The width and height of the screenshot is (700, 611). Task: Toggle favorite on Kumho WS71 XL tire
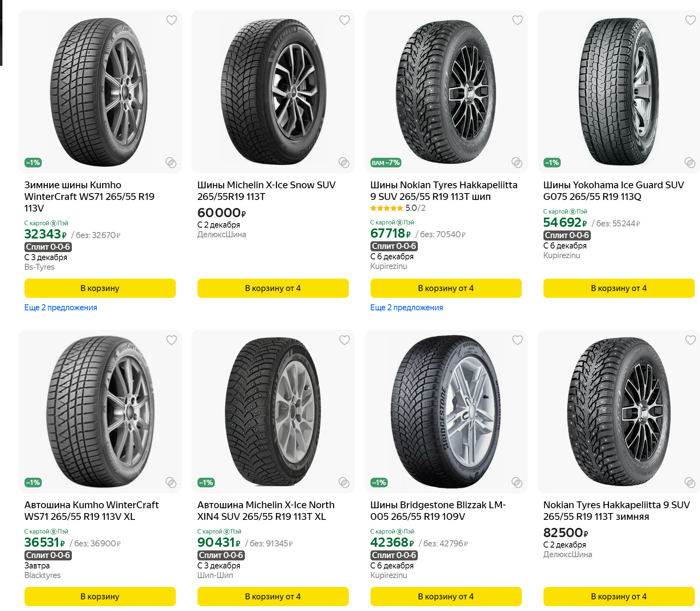coord(171,340)
